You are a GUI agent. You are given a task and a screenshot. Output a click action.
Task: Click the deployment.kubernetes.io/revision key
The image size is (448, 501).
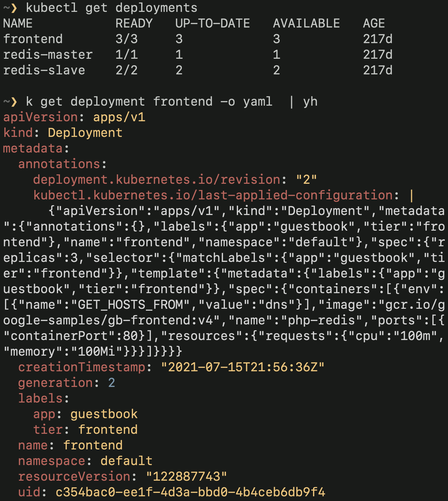pos(157,180)
